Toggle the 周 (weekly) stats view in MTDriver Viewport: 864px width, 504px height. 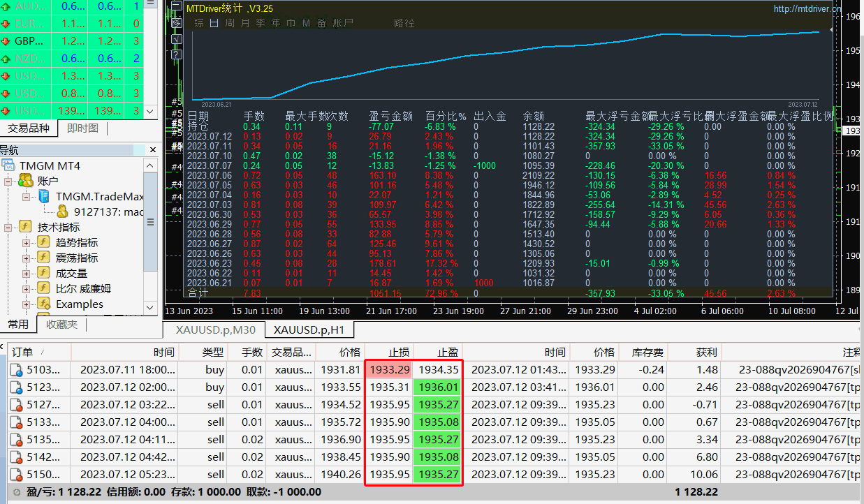point(229,23)
